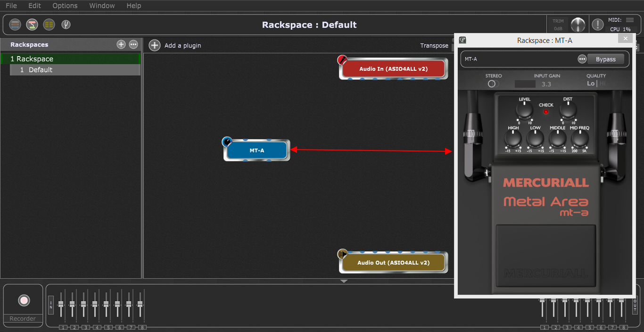Viewport: 644px width, 332px height.
Task: Open the setlist grid view icon
Action: pyautogui.click(x=49, y=25)
